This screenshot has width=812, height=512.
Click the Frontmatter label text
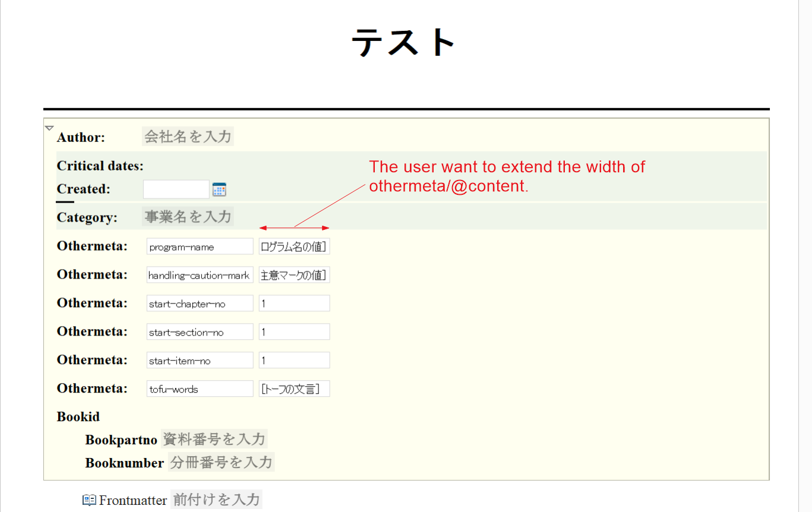coord(133,500)
